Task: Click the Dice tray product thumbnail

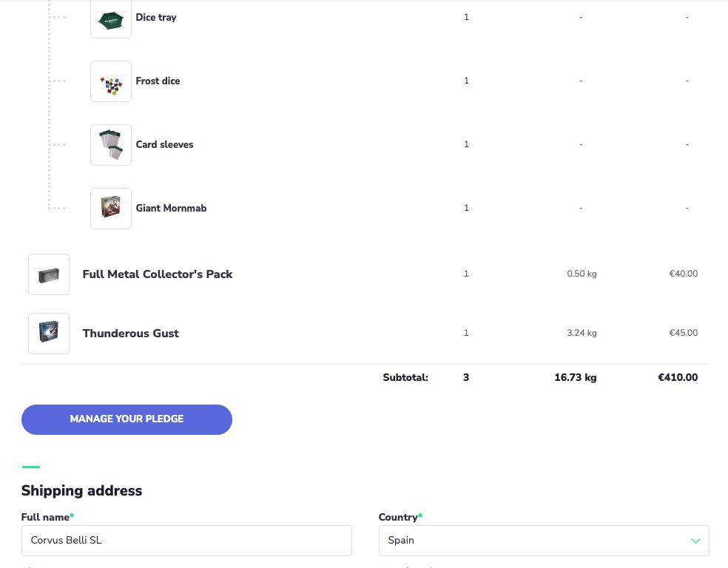Action: pyautogui.click(x=111, y=18)
